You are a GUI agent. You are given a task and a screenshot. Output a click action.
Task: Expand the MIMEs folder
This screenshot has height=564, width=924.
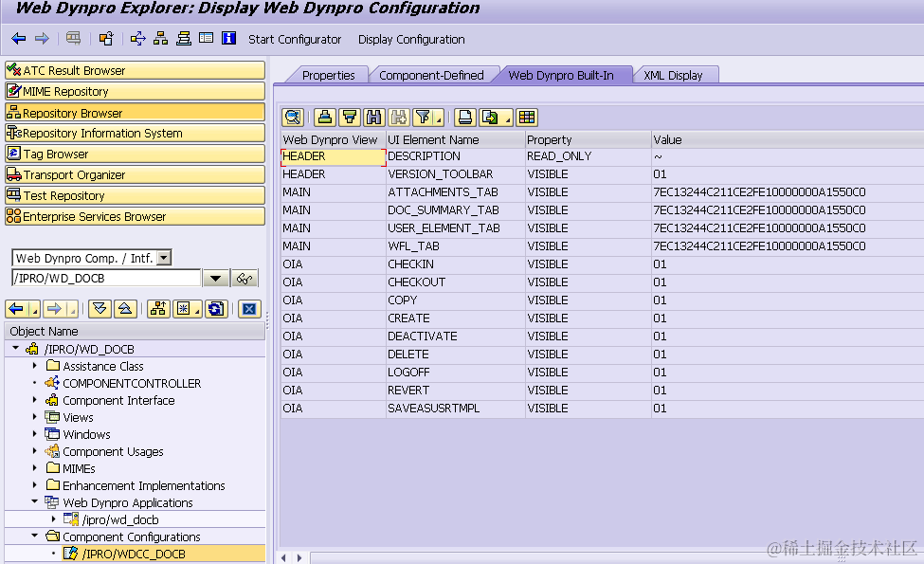tap(35, 468)
